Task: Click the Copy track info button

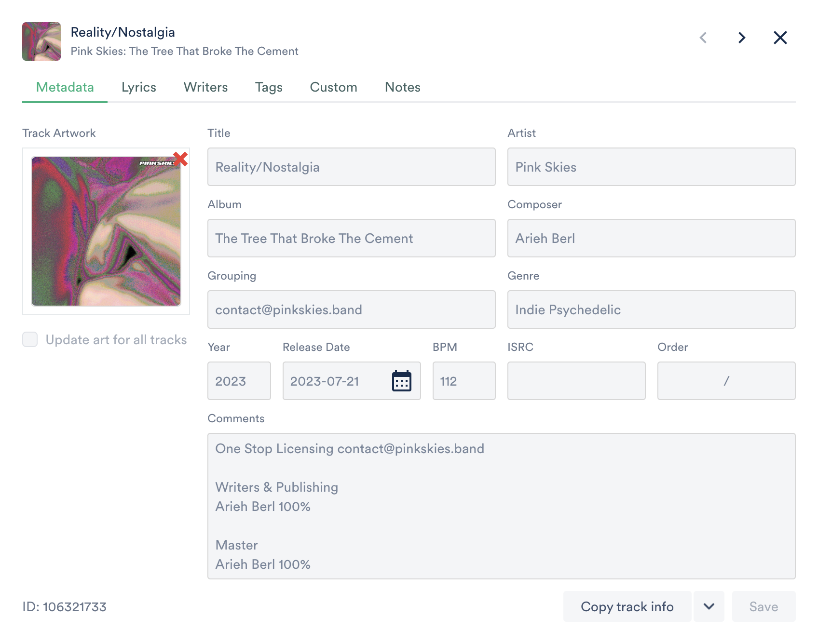Action: pos(627,606)
